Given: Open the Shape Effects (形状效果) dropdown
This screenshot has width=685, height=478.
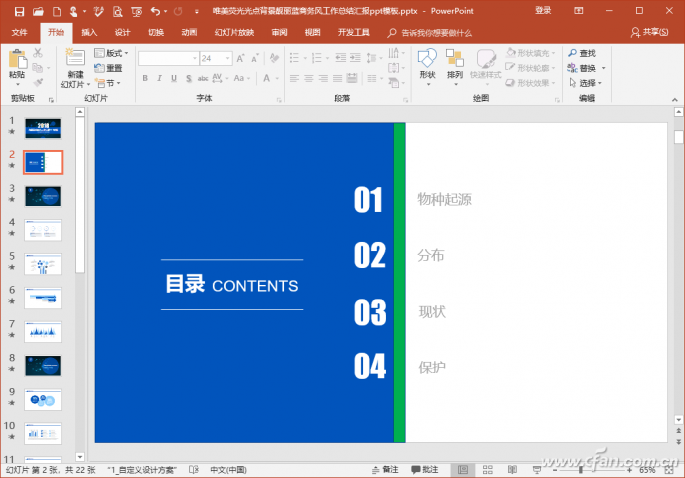Looking at the screenshot, I should click(531, 83).
